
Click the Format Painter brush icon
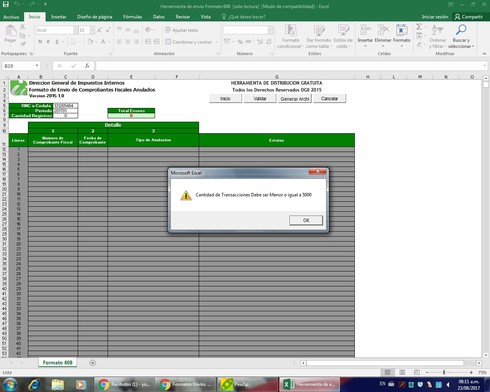(23, 44)
